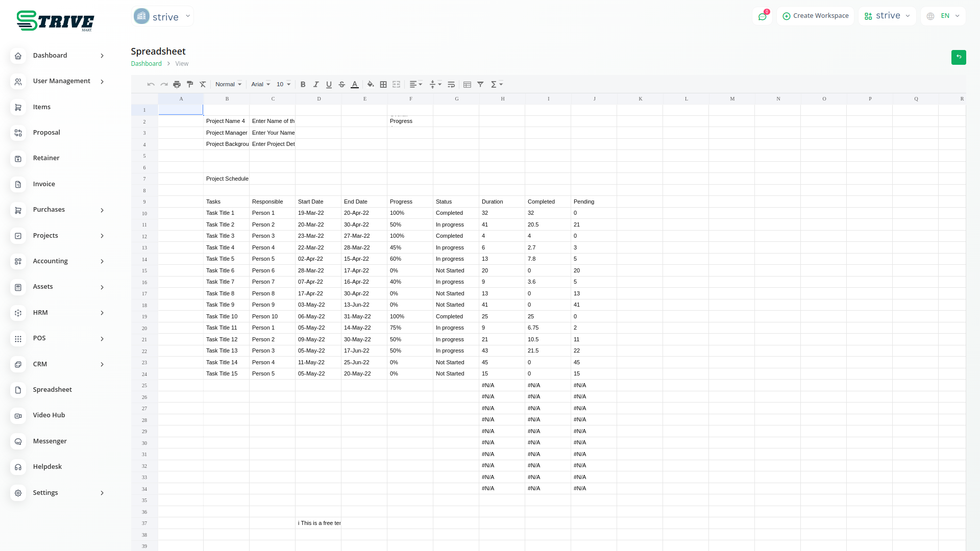
Task: Open Helpdesk from the sidebar
Action: (x=47, y=467)
